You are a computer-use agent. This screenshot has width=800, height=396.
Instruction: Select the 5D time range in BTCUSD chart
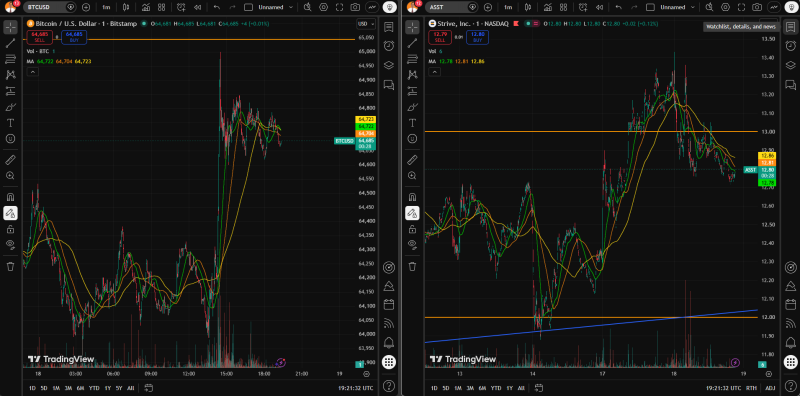coord(44,388)
